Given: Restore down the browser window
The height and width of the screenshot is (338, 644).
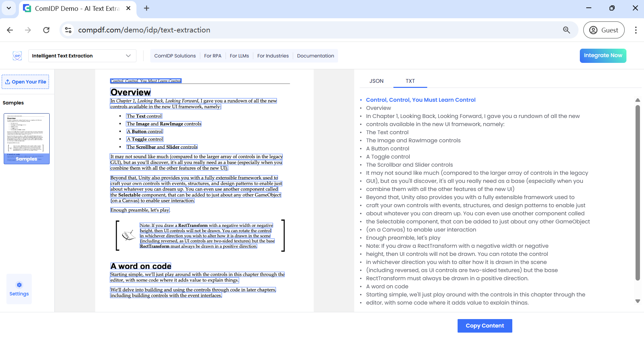Looking at the screenshot, I should 612,8.
